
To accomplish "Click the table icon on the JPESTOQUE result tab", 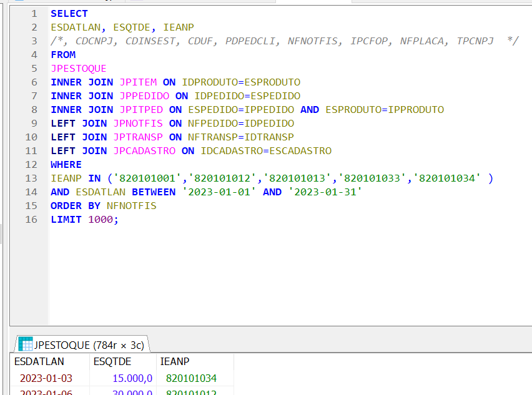I will [x=25, y=344].
